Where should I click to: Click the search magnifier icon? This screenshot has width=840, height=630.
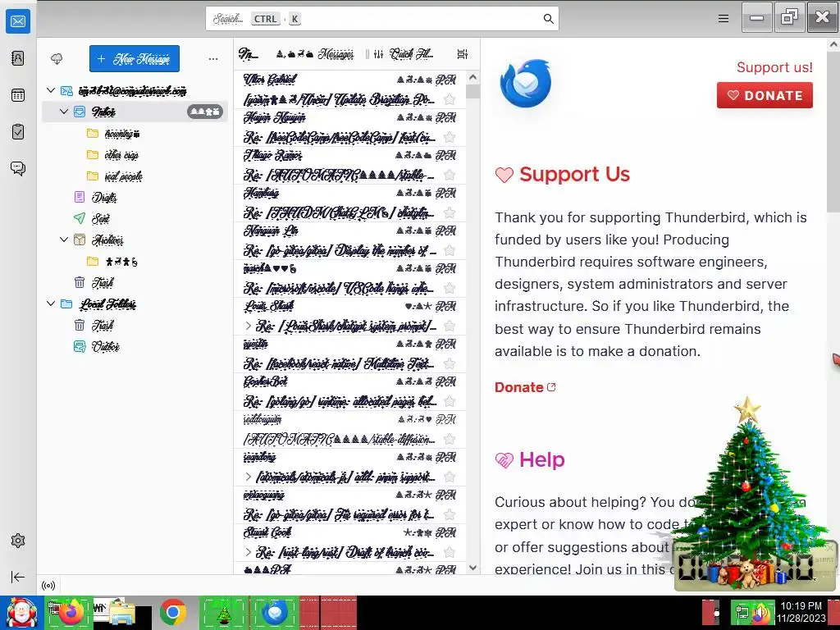[x=548, y=19]
